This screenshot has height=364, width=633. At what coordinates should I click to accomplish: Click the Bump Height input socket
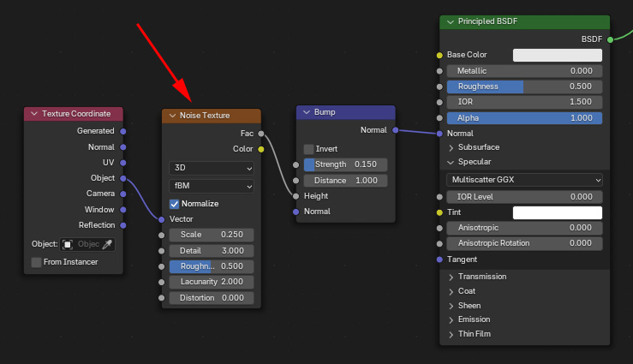296,196
